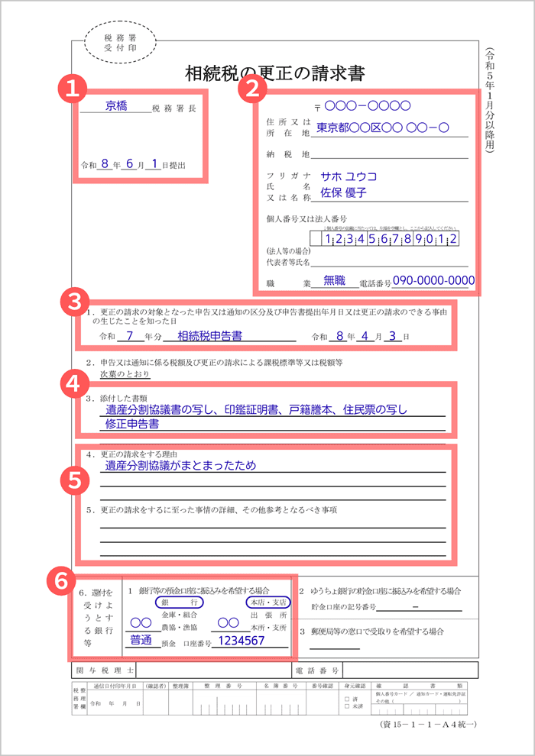The height and width of the screenshot is (756, 535).
Task: Select the empty 納税地 line
Action: (x=390, y=154)
